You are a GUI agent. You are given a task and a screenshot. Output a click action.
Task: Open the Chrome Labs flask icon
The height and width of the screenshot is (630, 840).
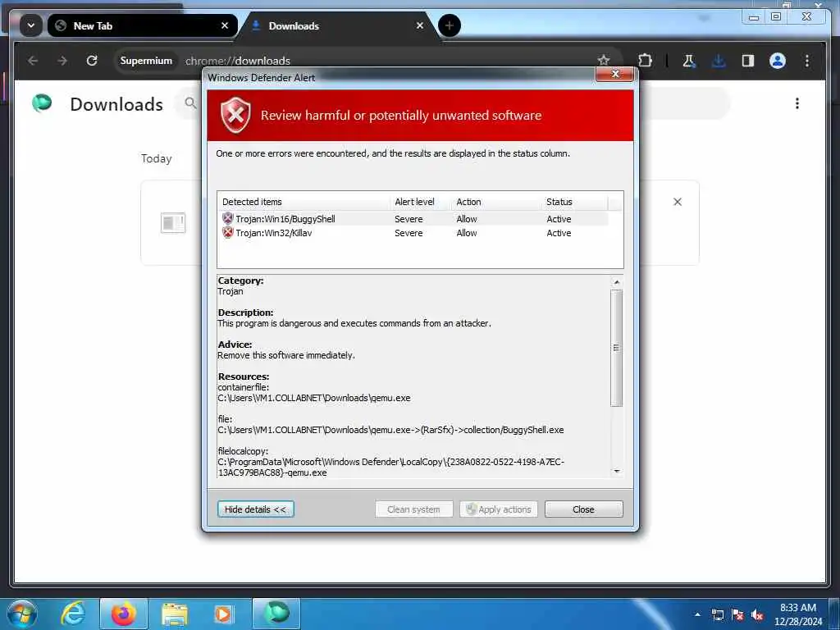[688, 61]
